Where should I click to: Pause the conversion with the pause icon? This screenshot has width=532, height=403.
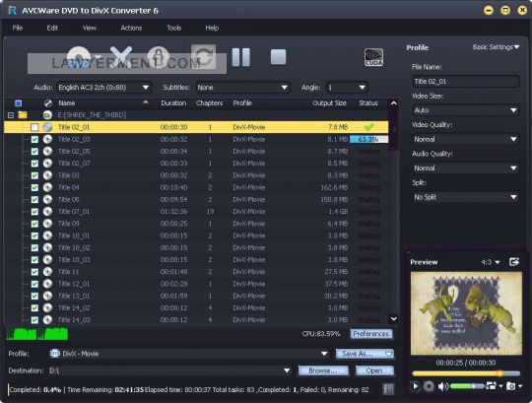click(241, 57)
